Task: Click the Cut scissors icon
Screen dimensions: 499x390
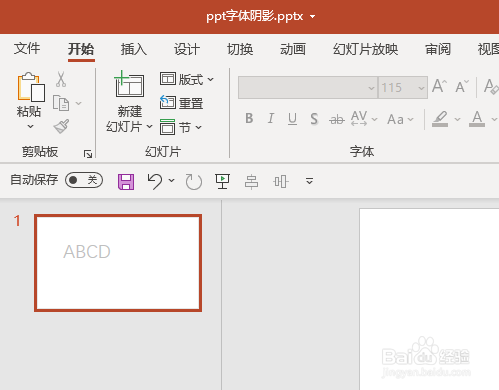Action: pos(61,79)
